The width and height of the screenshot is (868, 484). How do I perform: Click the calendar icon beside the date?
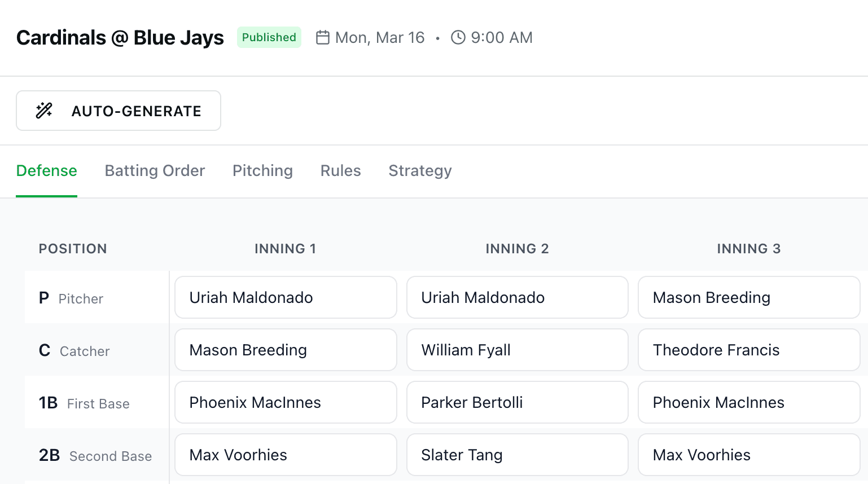tap(323, 37)
